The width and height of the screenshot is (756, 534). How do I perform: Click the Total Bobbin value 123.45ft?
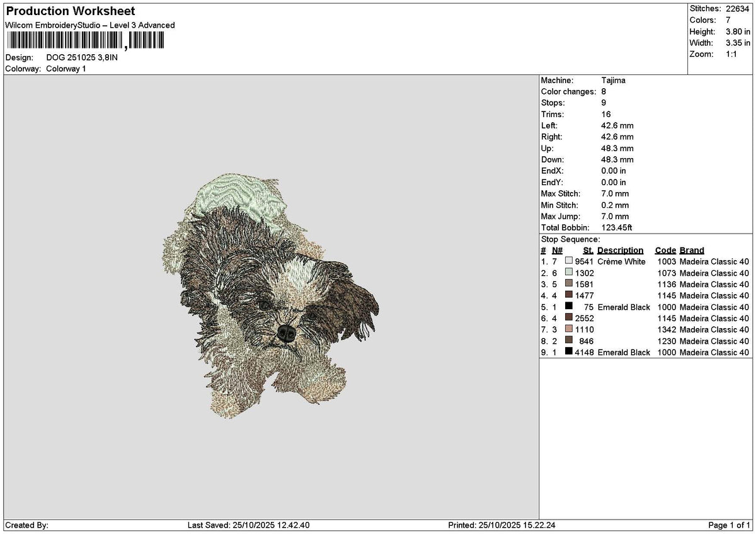617,228
